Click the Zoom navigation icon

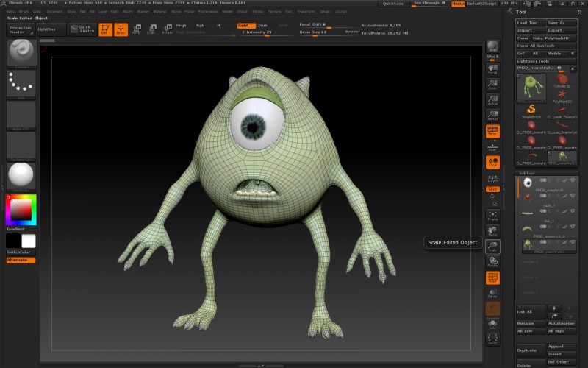pos(492,85)
